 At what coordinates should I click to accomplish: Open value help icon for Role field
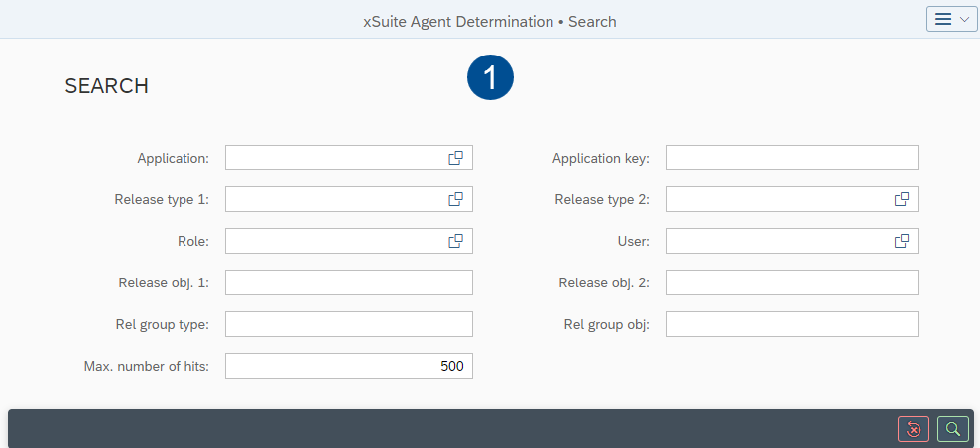coord(456,241)
